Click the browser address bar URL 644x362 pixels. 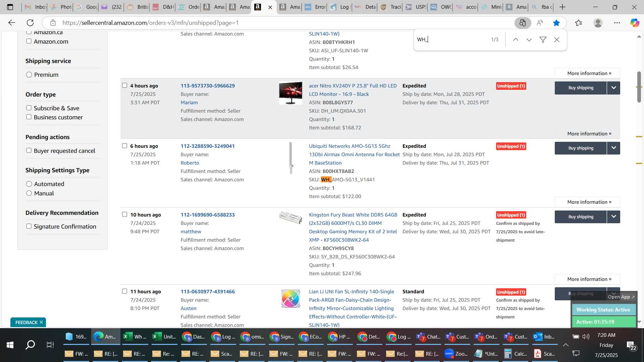point(150,23)
